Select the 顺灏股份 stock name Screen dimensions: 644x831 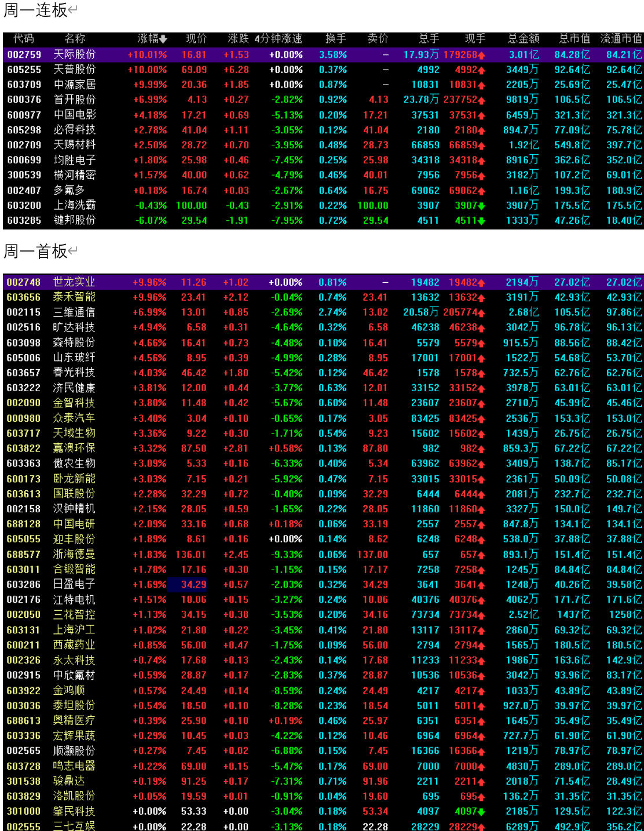coord(75,750)
